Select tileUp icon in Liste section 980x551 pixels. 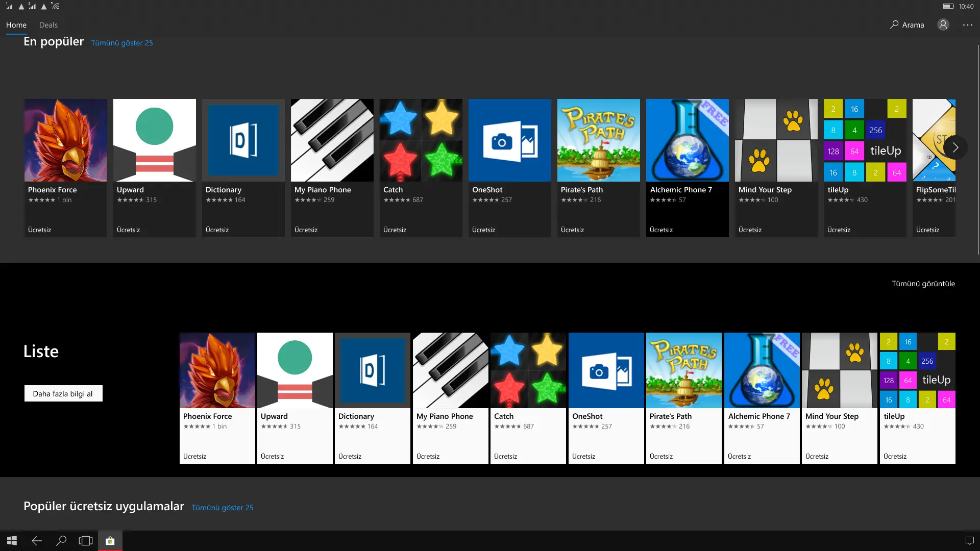pos(918,370)
